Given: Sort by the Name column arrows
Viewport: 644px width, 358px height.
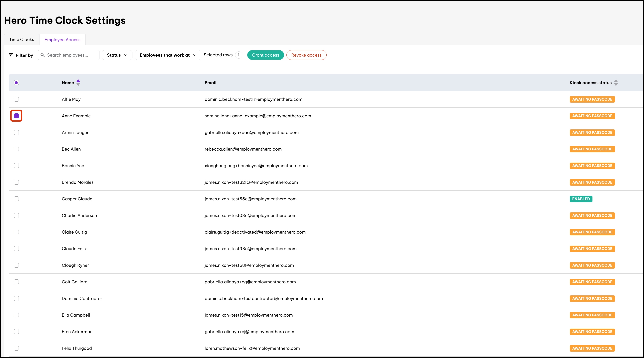Looking at the screenshot, I should click(78, 83).
